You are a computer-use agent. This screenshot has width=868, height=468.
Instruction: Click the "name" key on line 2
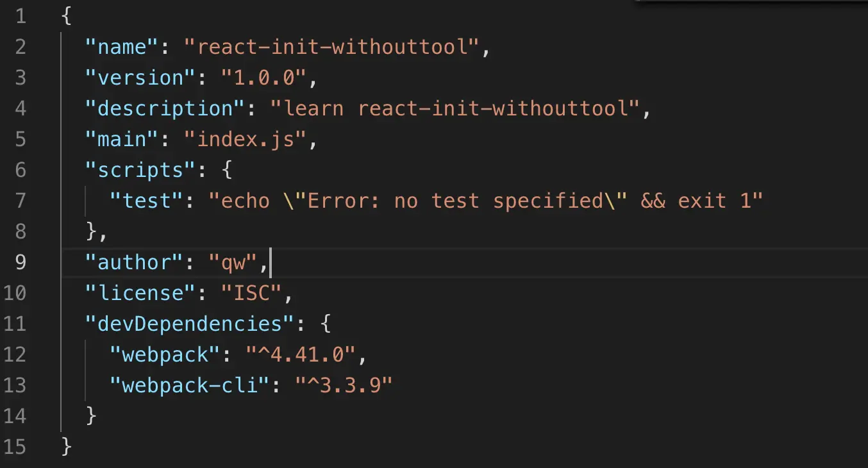pos(123,47)
